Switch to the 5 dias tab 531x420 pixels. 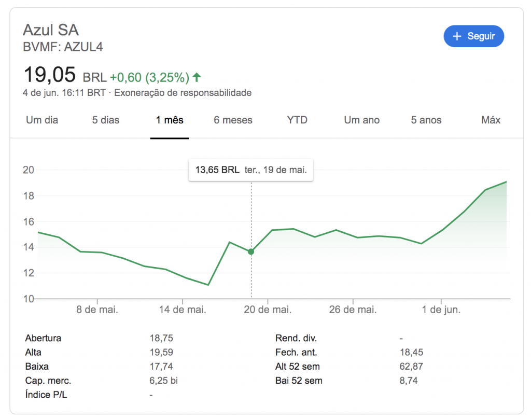(x=106, y=120)
